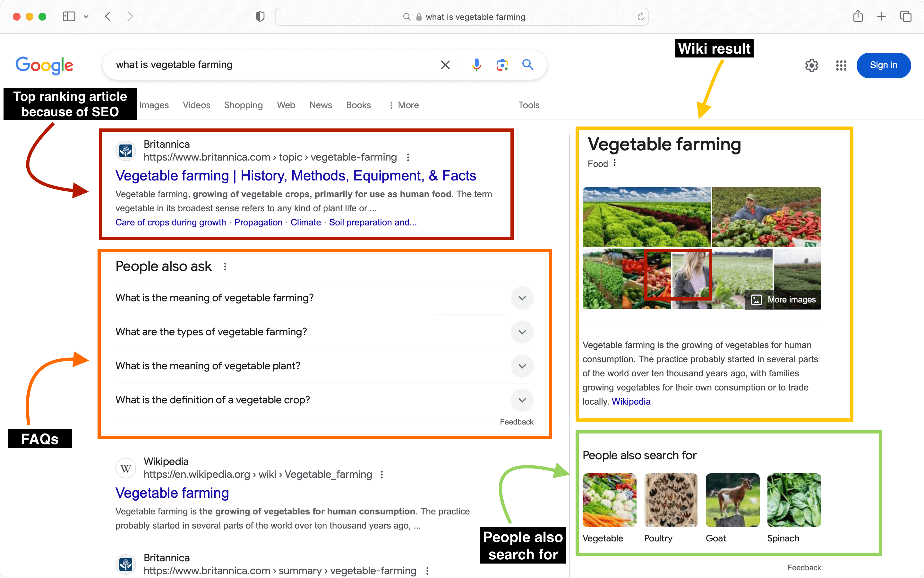Viewport: 924px width, 578px height.
Task: Open the Climate sitelink
Action: (x=305, y=223)
